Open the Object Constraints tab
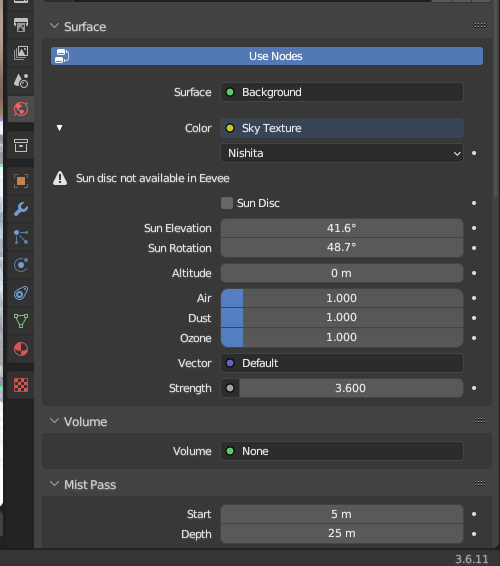This screenshot has width=500, height=566. 21,293
